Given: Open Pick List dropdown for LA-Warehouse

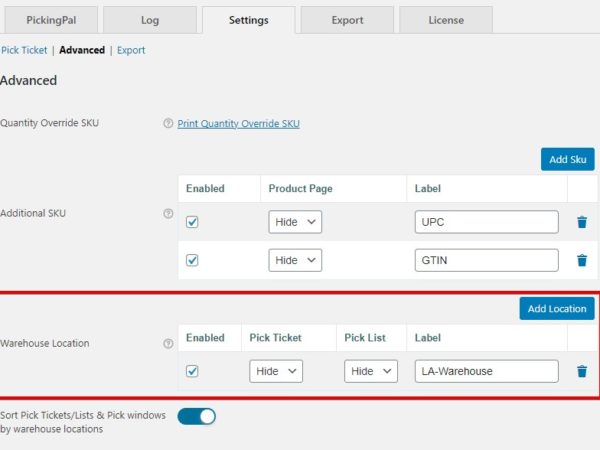Looking at the screenshot, I should click(371, 371).
